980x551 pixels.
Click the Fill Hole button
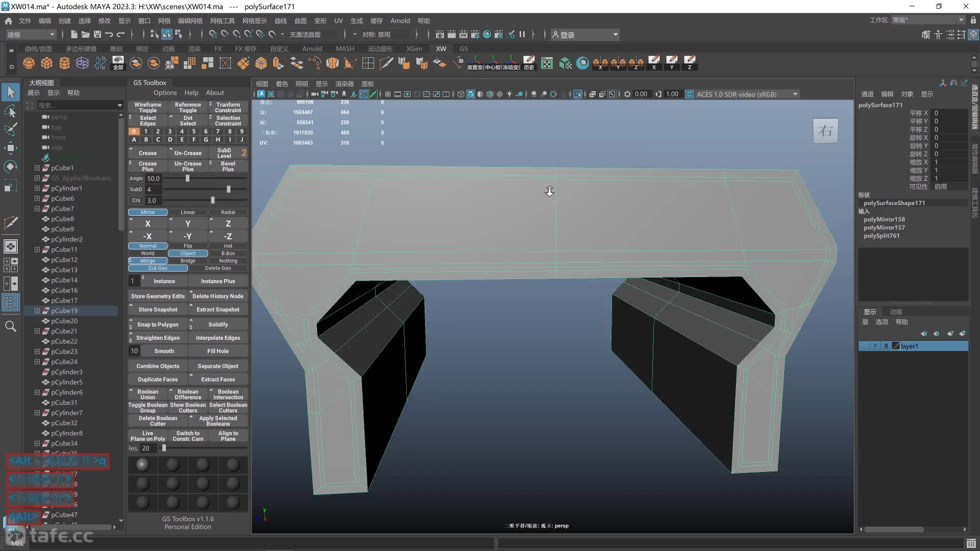pyautogui.click(x=218, y=352)
